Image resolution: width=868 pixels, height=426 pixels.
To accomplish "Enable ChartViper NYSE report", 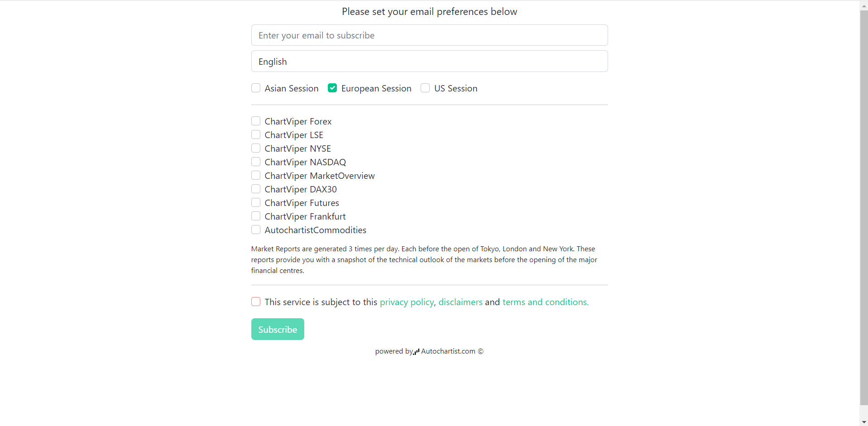I will (x=256, y=148).
